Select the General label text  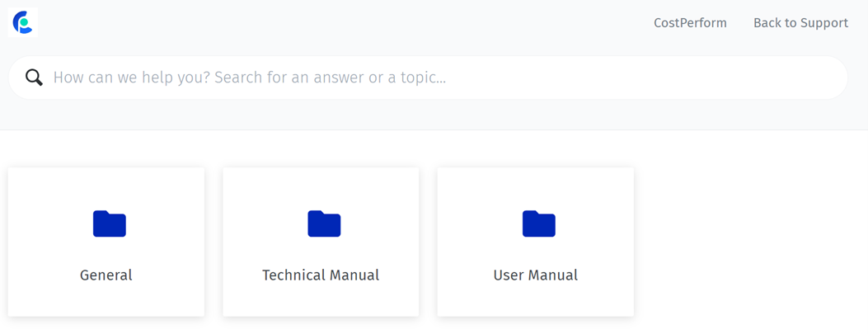pyautogui.click(x=106, y=275)
